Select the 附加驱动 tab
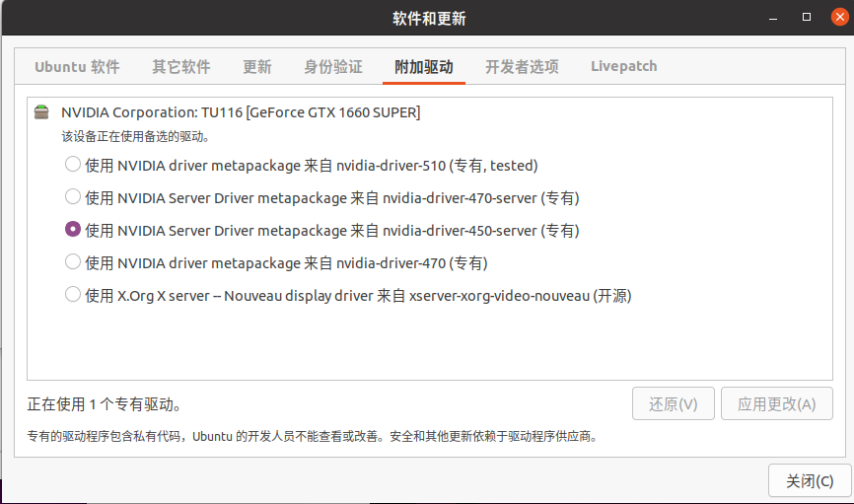 click(424, 67)
